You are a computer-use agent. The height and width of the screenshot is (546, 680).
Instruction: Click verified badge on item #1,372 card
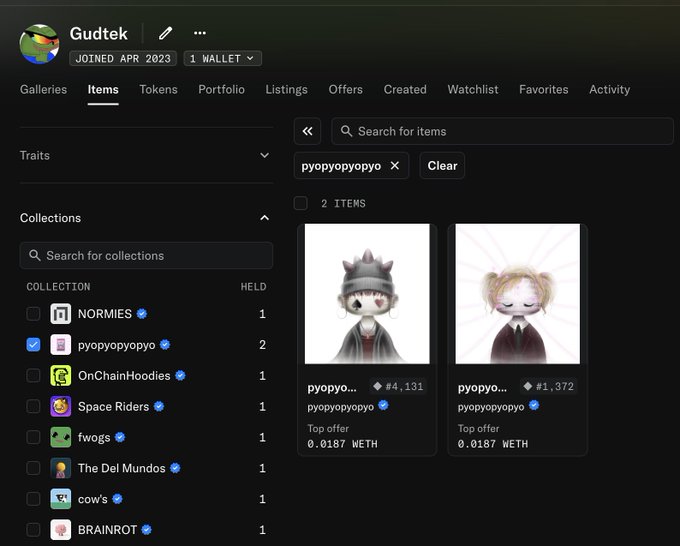534,405
